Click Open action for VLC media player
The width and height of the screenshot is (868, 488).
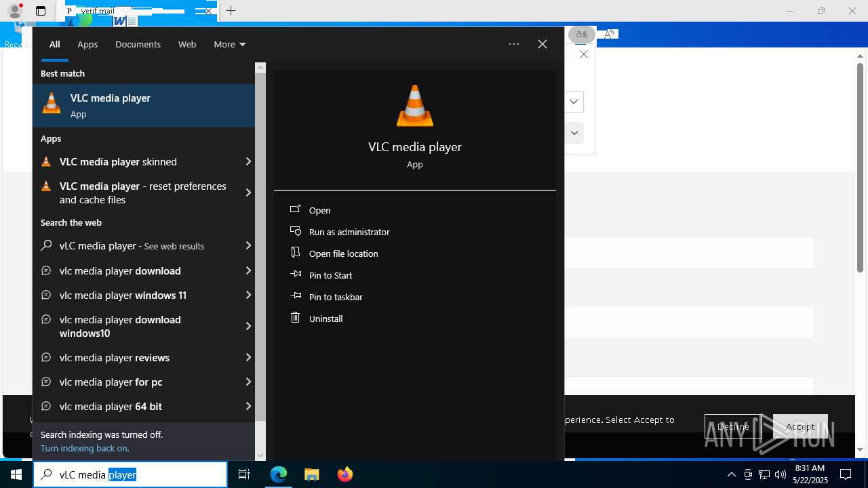319,210
